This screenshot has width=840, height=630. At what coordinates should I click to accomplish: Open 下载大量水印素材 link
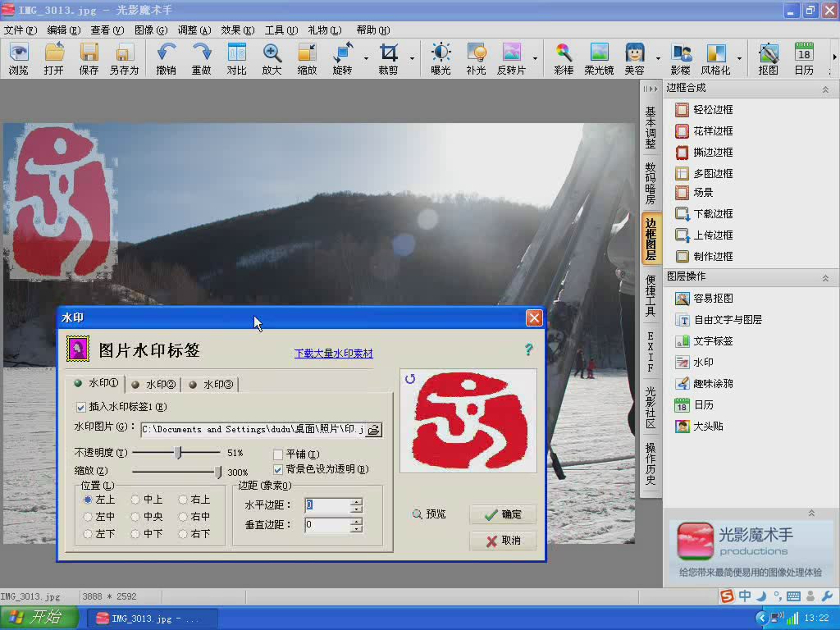333,354
